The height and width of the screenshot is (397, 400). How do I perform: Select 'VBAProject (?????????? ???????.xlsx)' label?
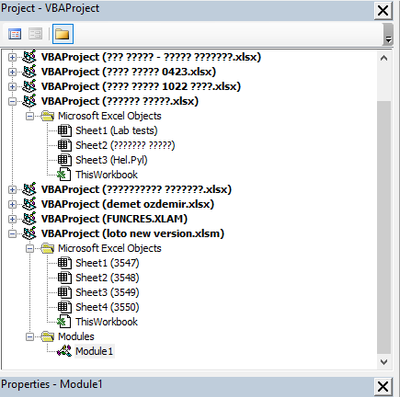click(136, 189)
